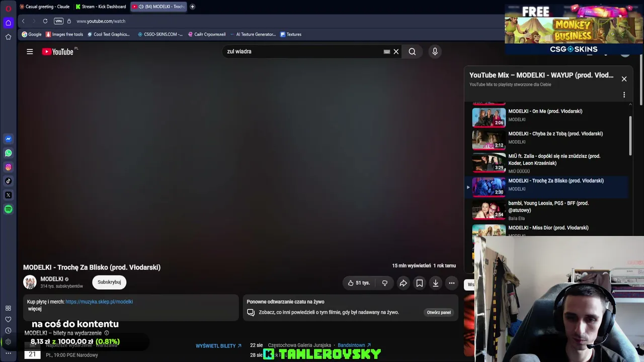
Task: Open the Google bookmark
Action: point(32,34)
